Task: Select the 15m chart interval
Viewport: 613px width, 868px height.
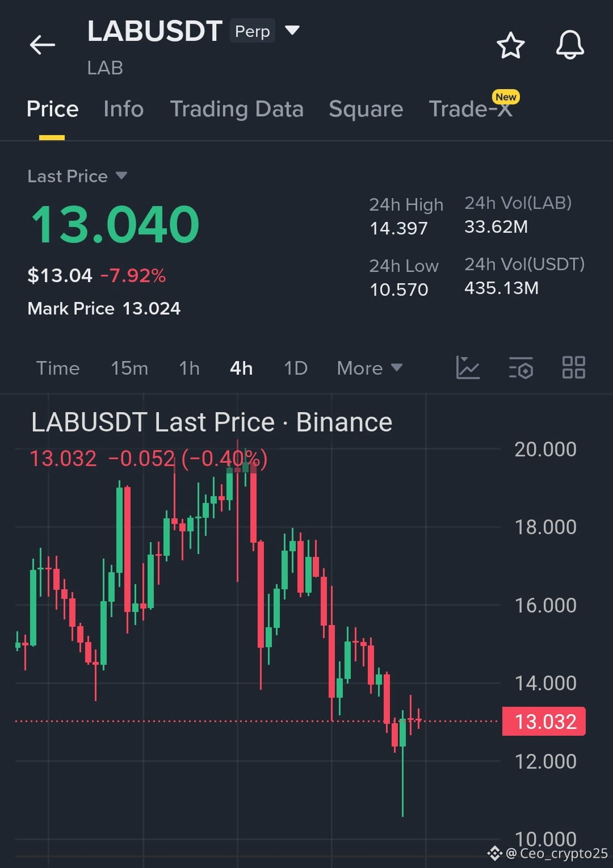Action: tap(129, 368)
